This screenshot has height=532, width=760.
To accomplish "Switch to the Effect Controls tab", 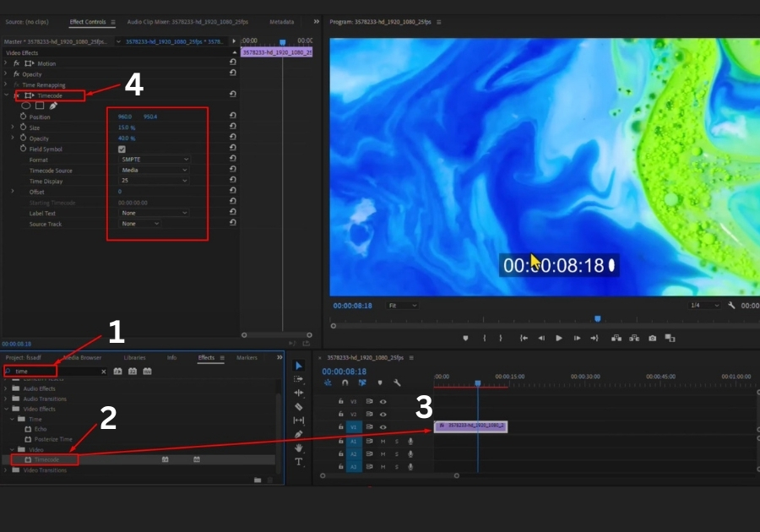I will click(x=88, y=22).
